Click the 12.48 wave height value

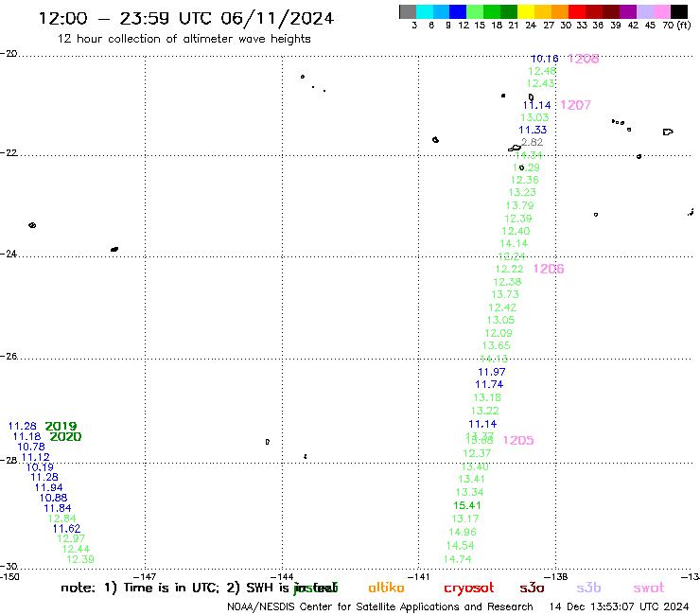(542, 71)
